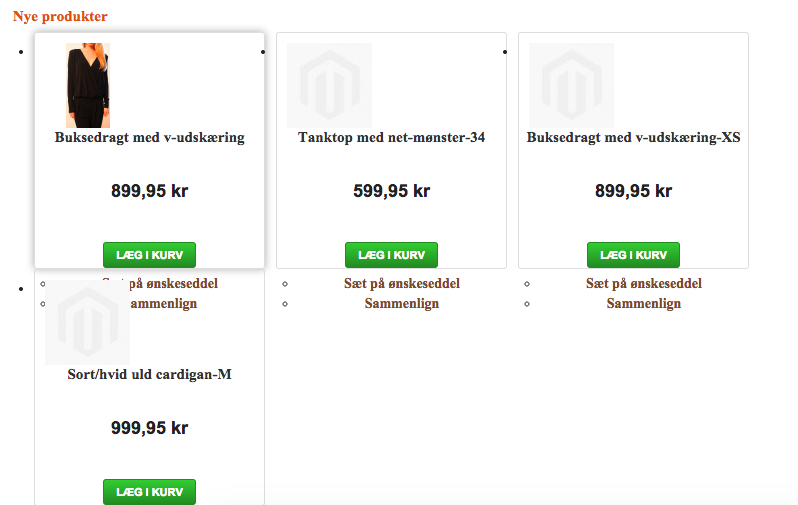Open the Sort/hvid uld cardigan-M placeholder image
The image size is (798, 505).
(88, 322)
